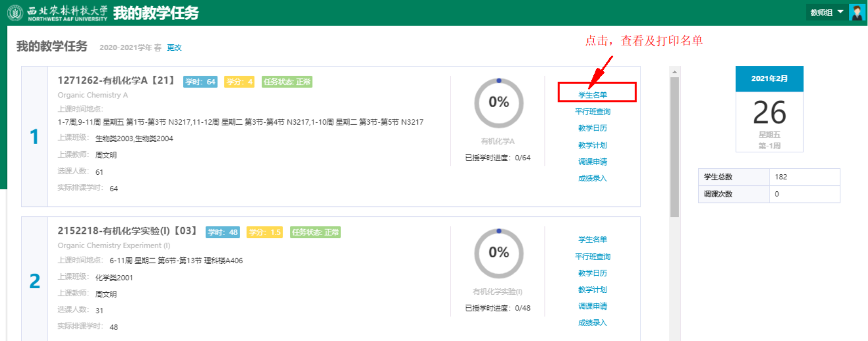The width and height of the screenshot is (868, 341).
Task: Click the 任务状态 正常 badge of first course
Action: (x=287, y=82)
